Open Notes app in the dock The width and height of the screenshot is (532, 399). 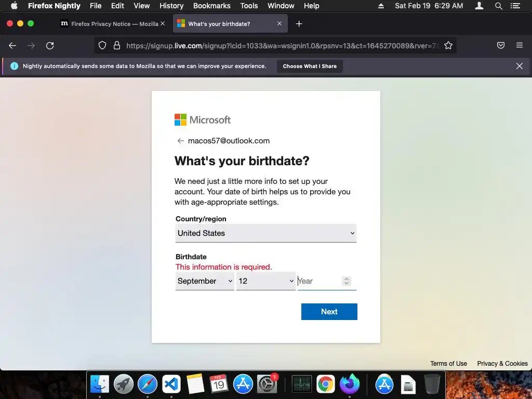point(195,384)
